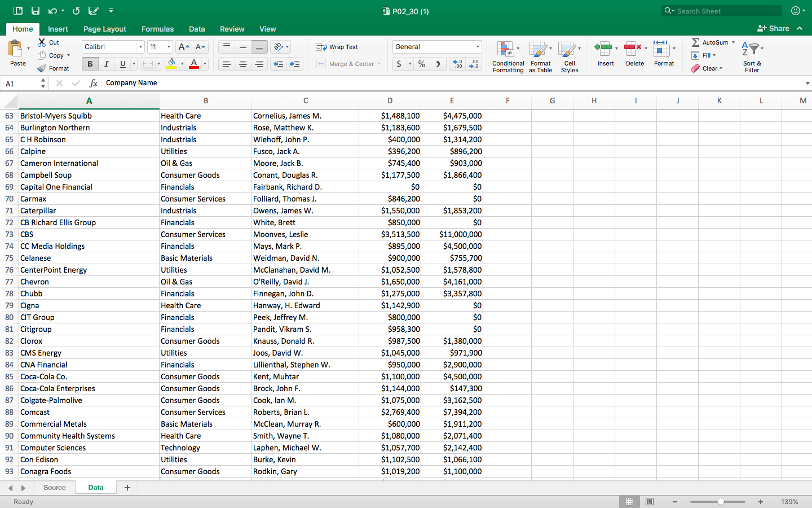Click the Wrap Text button
The width and height of the screenshot is (812, 508).
coord(337,47)
